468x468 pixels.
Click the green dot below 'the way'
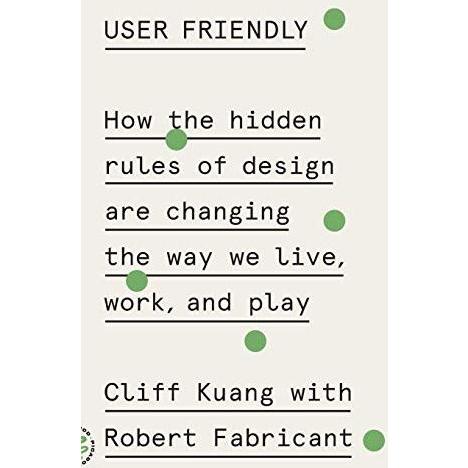(x=137, y=281)
